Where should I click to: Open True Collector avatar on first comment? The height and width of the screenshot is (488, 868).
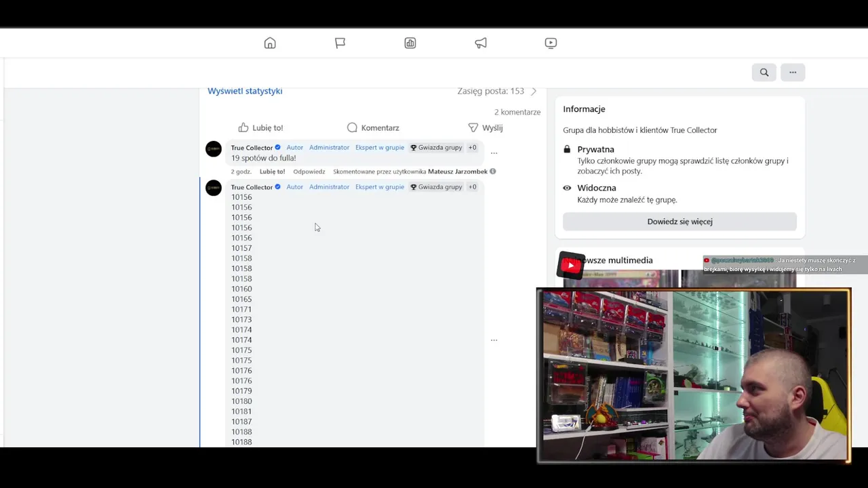[214, 149]
